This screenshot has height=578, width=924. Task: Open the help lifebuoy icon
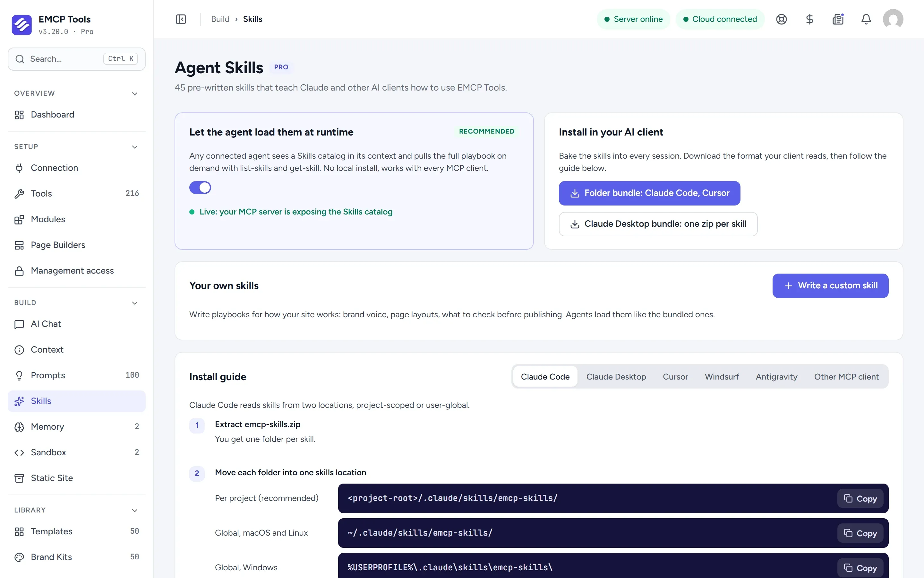(x=781, y=19)
